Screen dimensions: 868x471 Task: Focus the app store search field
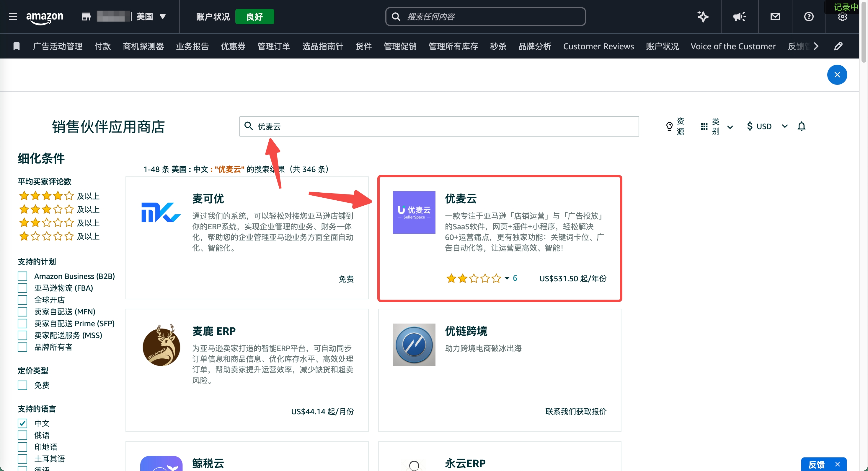click(439, 126)
